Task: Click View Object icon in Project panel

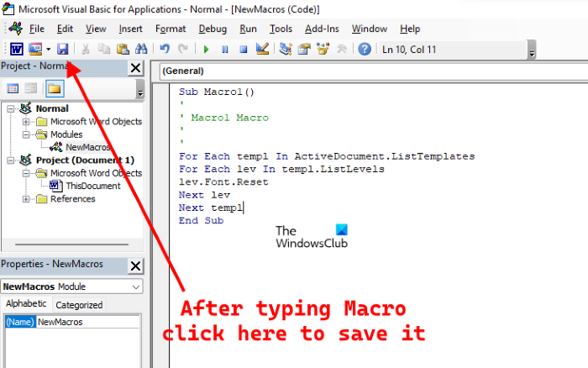Action: point(31,88)
